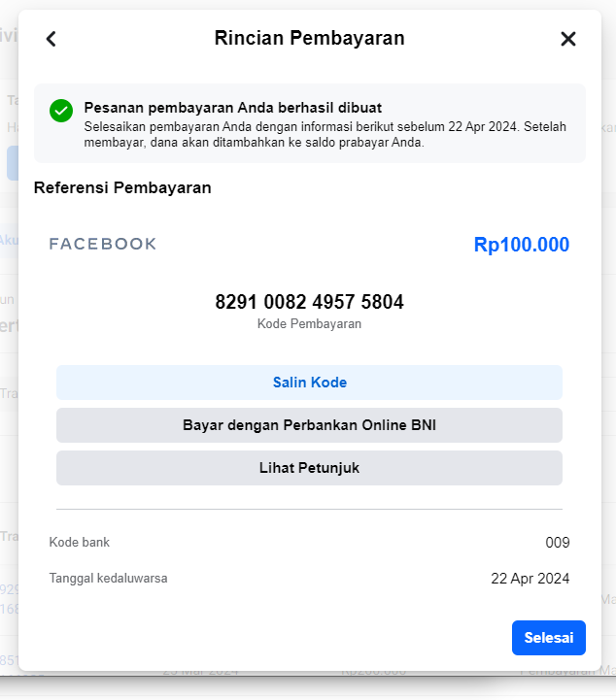The width and height of the screenshot is (616, 700).
Task: Click the Kode bank label
Action: coord(79,542)
